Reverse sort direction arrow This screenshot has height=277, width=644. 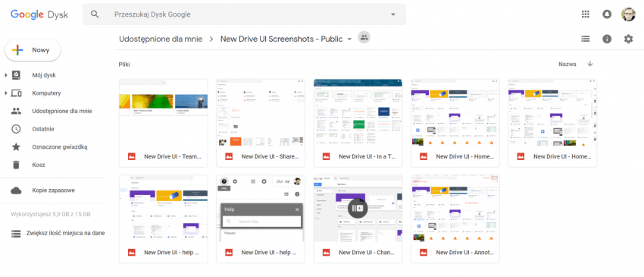point(590,64)
